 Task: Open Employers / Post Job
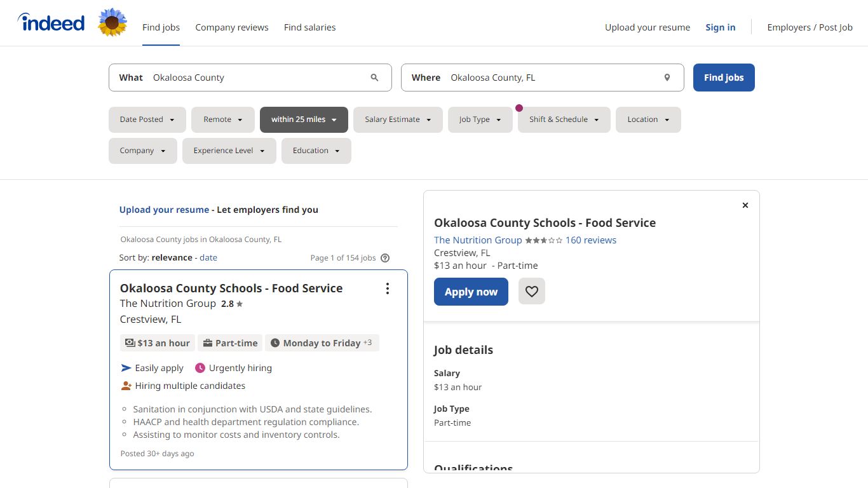coord(810,27)
